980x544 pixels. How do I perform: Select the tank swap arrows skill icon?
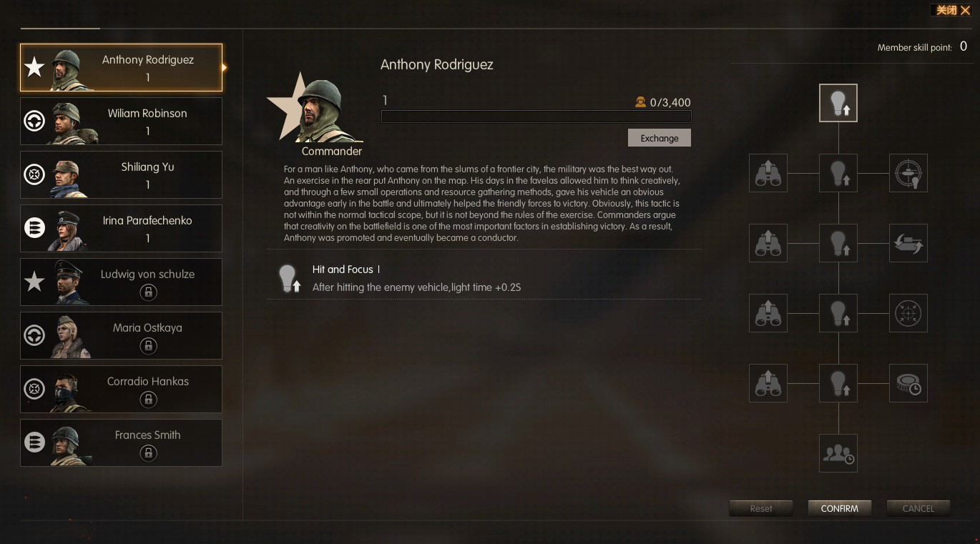(908, 243)
